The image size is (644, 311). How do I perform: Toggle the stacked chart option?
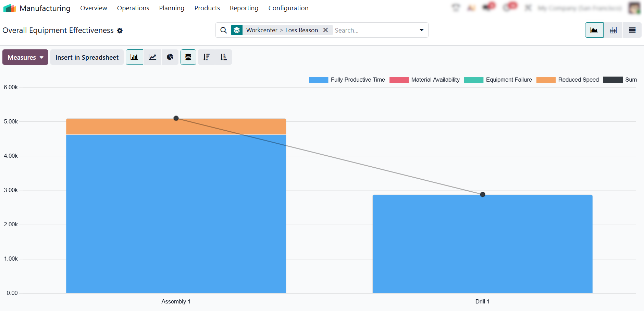click(x=188, y=57)
